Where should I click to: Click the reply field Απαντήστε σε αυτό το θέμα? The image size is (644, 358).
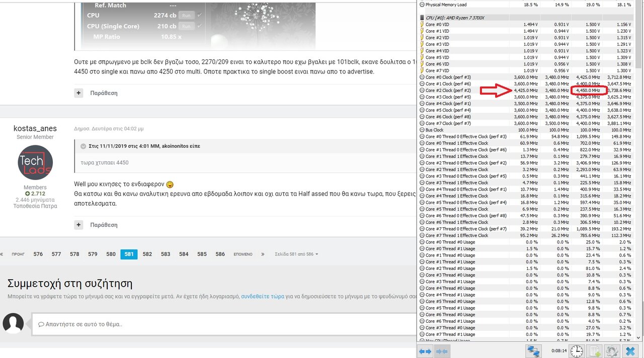point(224,324)
